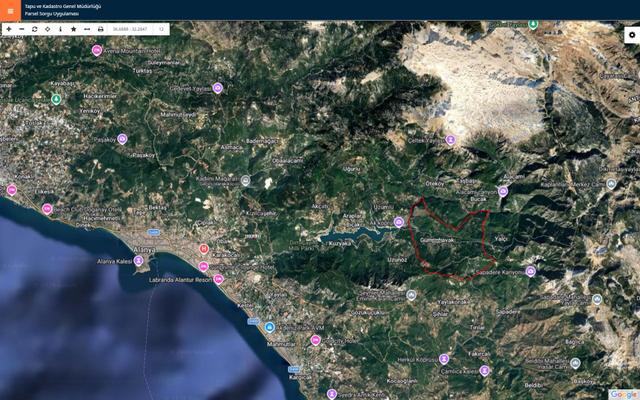Select the distance measure tool
640x400 pixels.
point(87,29)
